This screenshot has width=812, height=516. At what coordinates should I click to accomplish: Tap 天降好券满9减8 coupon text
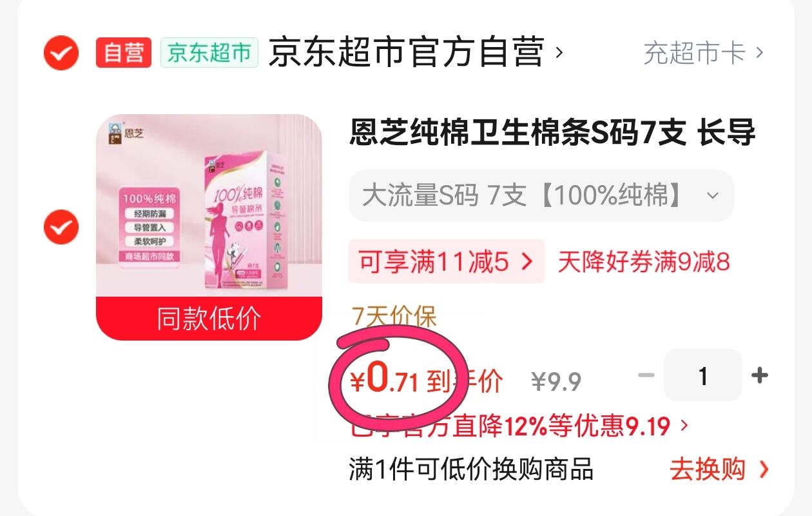point(644,262)
